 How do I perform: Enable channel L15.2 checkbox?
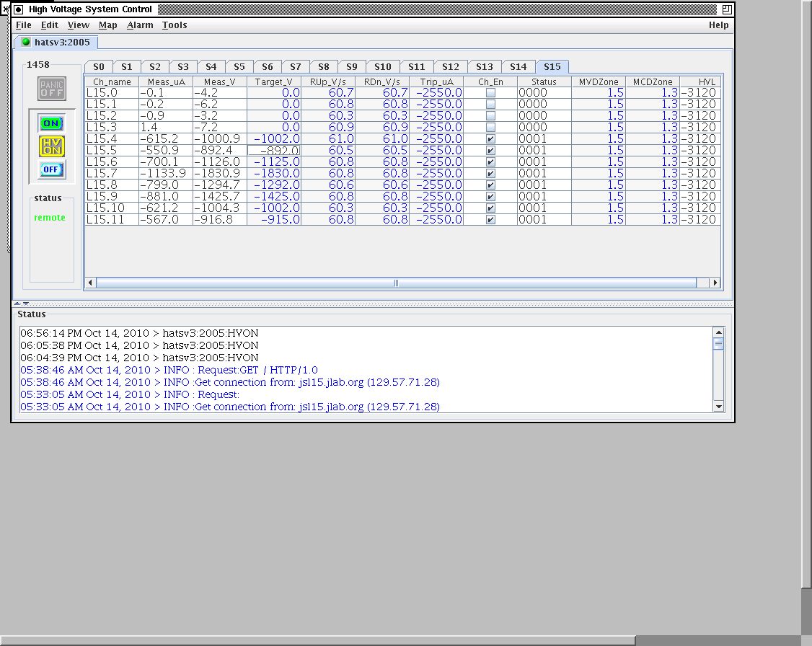click(490, 115)
